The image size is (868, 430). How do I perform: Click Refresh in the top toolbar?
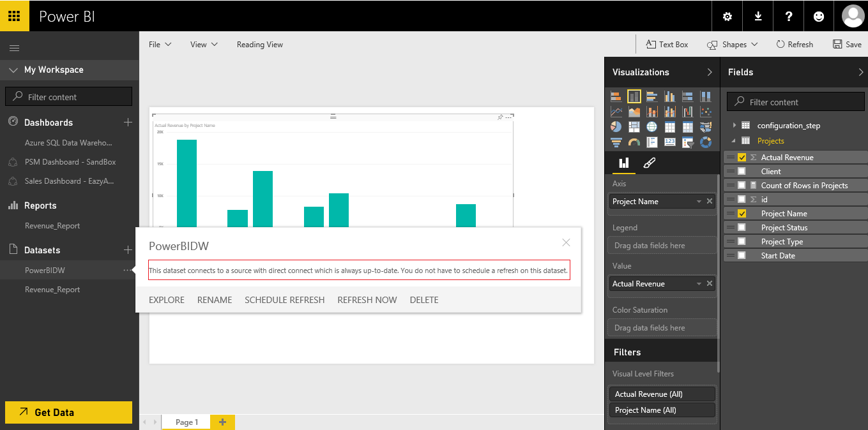[795, 45]
